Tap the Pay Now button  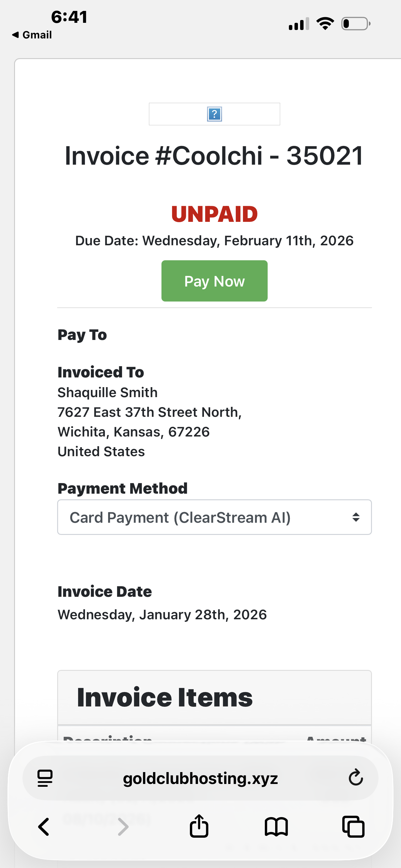pyautogui.click(x=215, y=281)
